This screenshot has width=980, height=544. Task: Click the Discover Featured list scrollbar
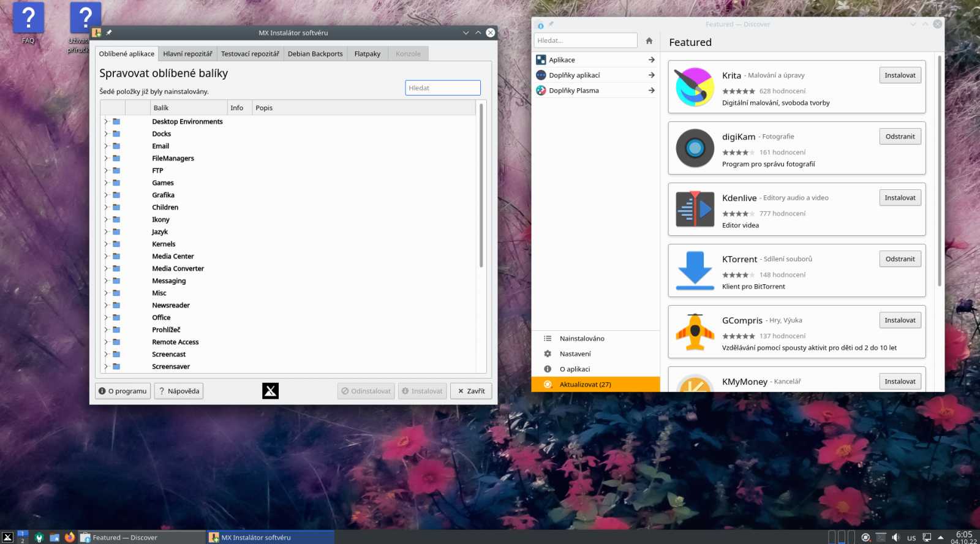940,170
